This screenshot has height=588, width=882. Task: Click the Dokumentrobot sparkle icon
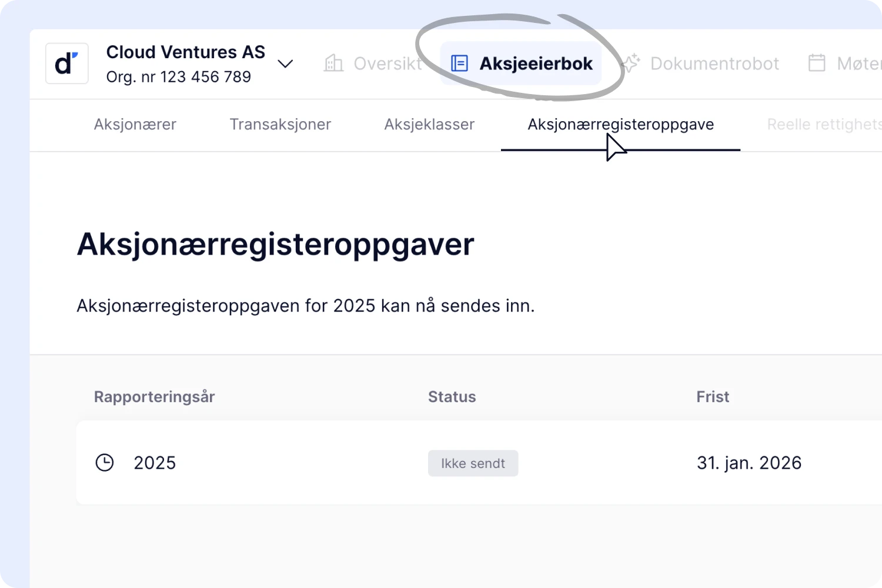pyautogui.click(x=631, y=64)
